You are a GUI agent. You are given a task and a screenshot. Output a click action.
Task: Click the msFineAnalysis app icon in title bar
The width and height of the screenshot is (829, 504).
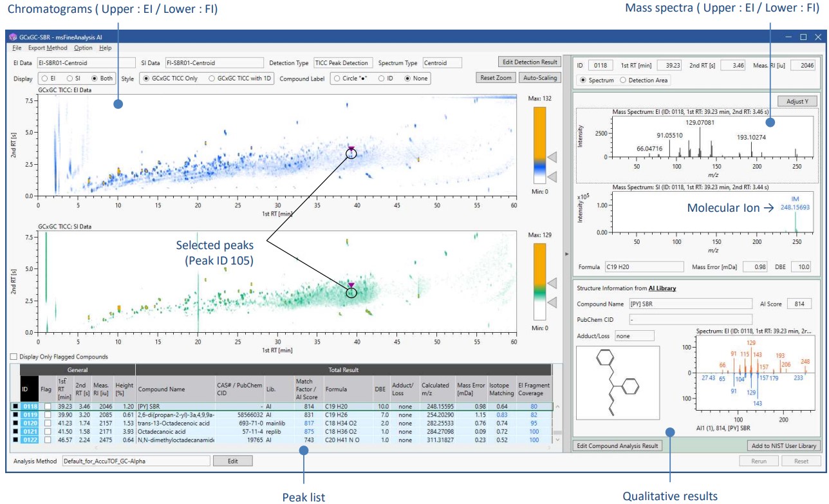tap(13, 37)
